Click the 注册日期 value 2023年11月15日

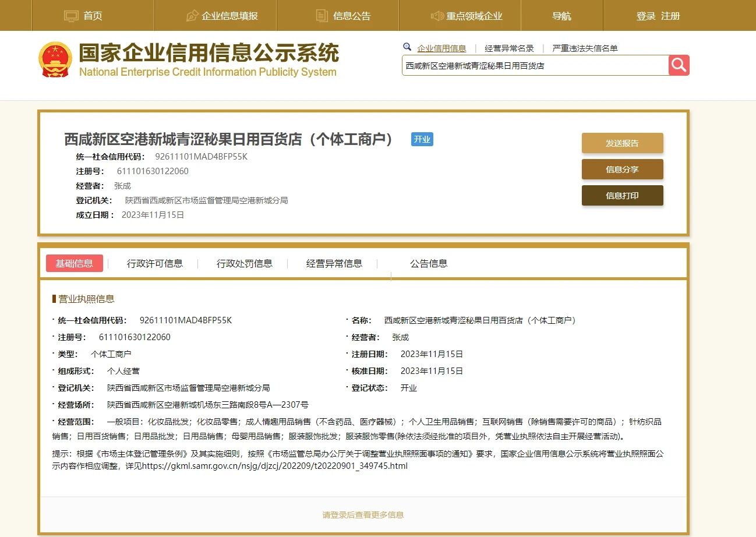[432, 354]
